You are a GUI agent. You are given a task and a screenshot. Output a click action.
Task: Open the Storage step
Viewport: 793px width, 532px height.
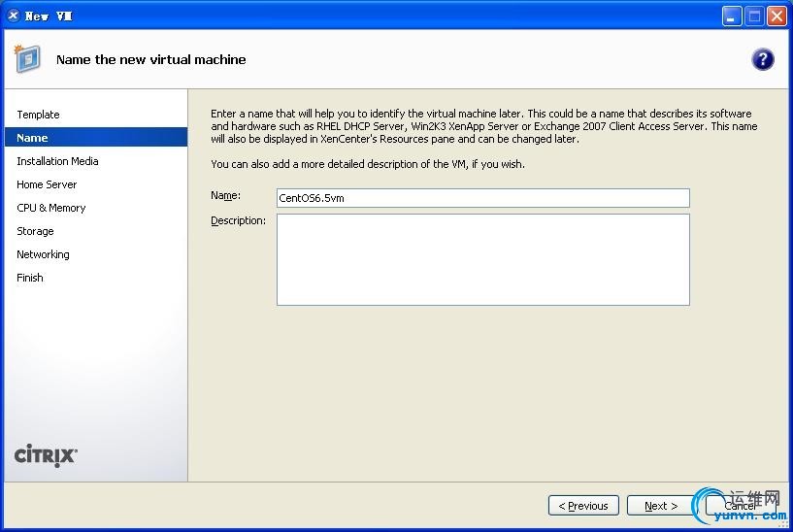[35, 231]
